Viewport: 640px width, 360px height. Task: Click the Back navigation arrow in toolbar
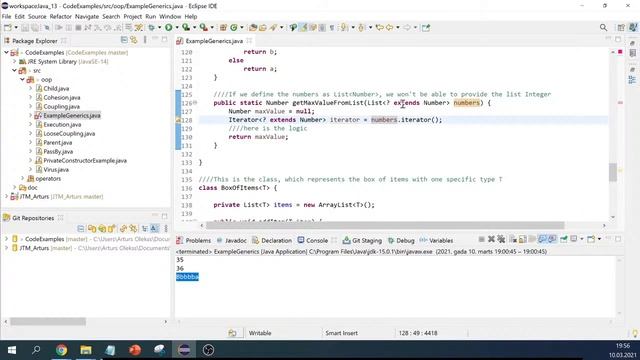click(x=389, y=27)
